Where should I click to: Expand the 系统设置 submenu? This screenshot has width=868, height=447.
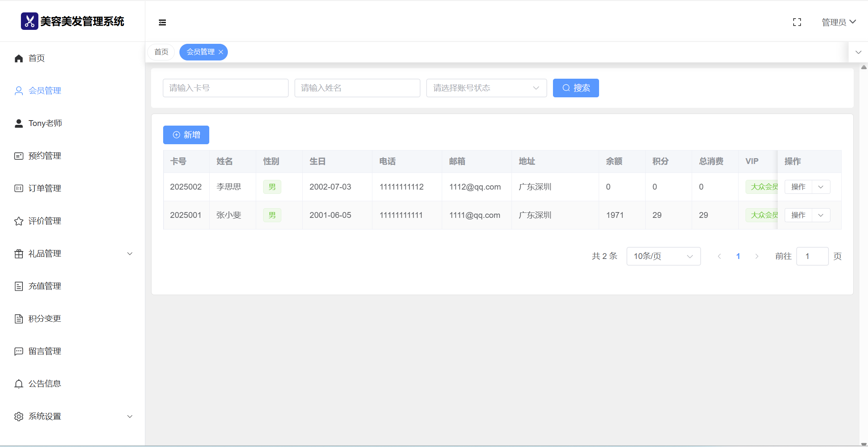tap(74, 416)
